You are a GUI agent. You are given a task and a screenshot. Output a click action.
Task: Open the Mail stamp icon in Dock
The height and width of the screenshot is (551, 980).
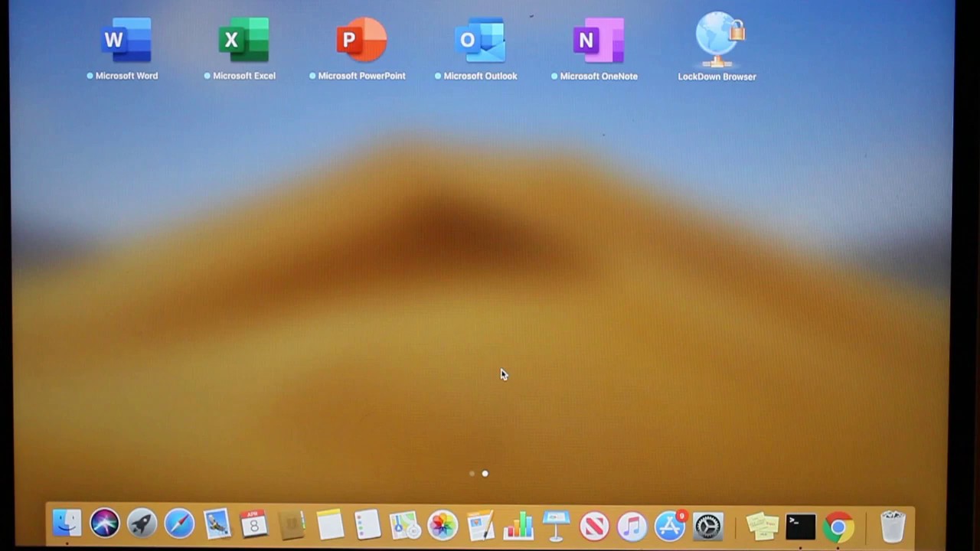point(217,524)
